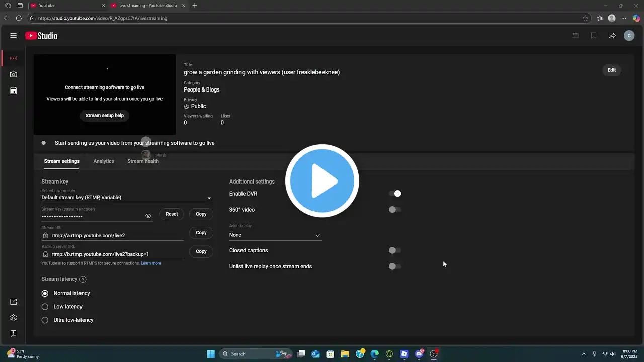Open a new browser tab
Viewport: 644px width, 362px height.
(195, 6)
